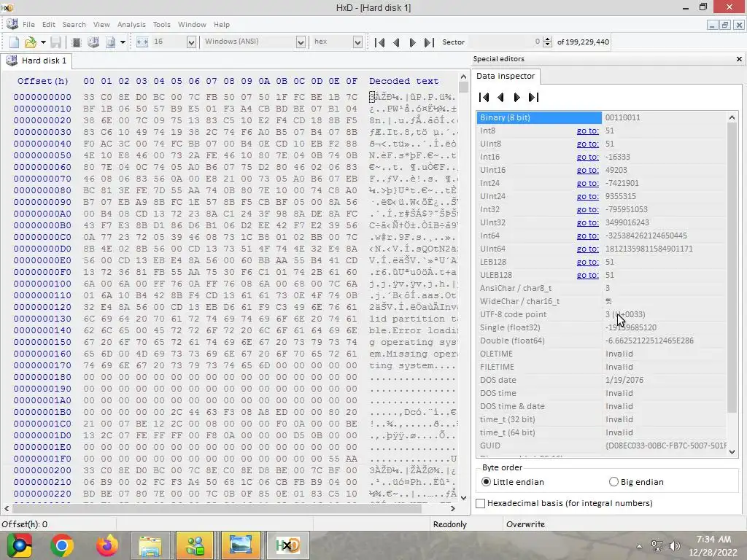Step to previous byte in Data inspector

click(500, 98)
